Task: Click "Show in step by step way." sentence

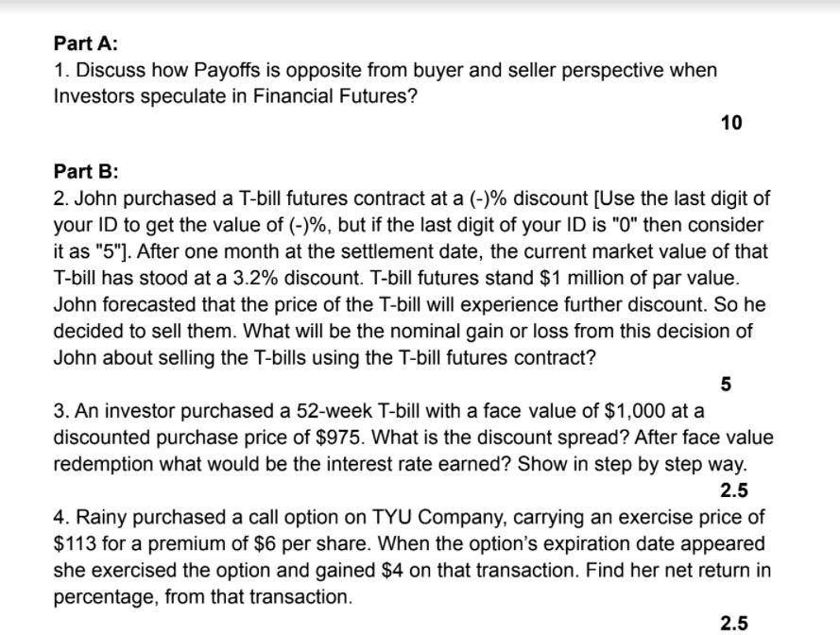Action: [x=632, y=464]
